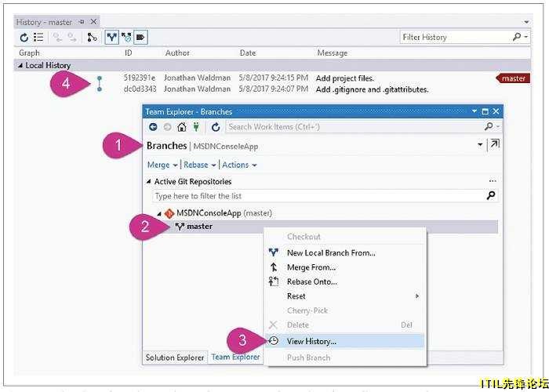
Task: Switch History to detailed list view icon
Action: coord(38,37)
